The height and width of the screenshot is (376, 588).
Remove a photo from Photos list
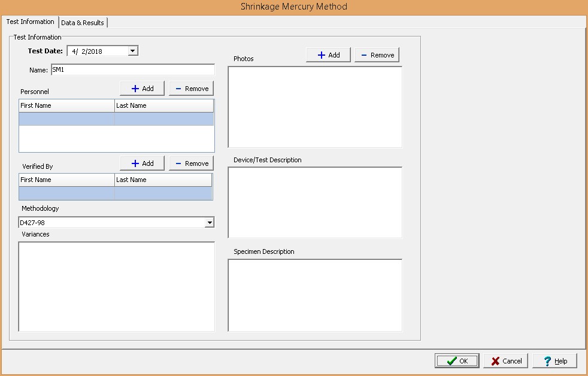[377, 55]
